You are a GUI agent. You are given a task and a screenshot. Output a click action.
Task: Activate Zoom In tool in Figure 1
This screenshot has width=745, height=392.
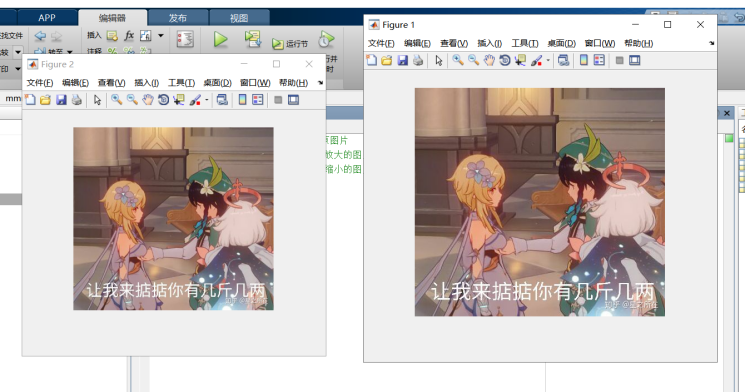(458, 60)
